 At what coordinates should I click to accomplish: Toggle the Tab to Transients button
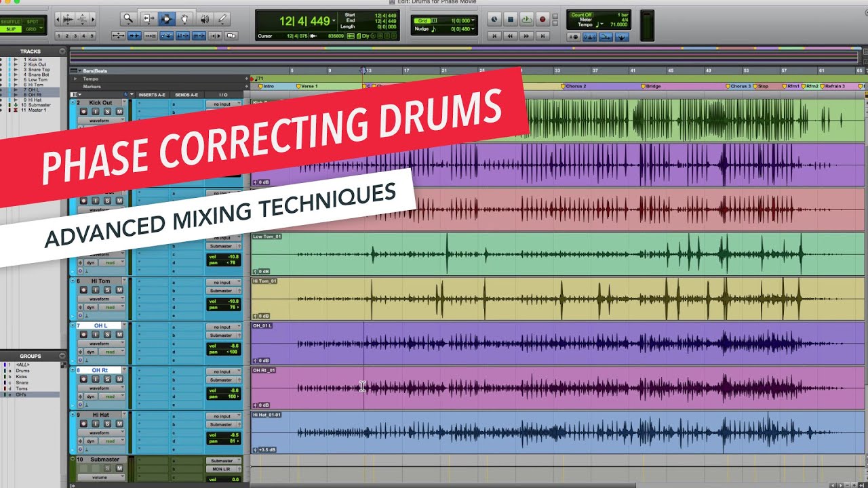pos(135,35)
